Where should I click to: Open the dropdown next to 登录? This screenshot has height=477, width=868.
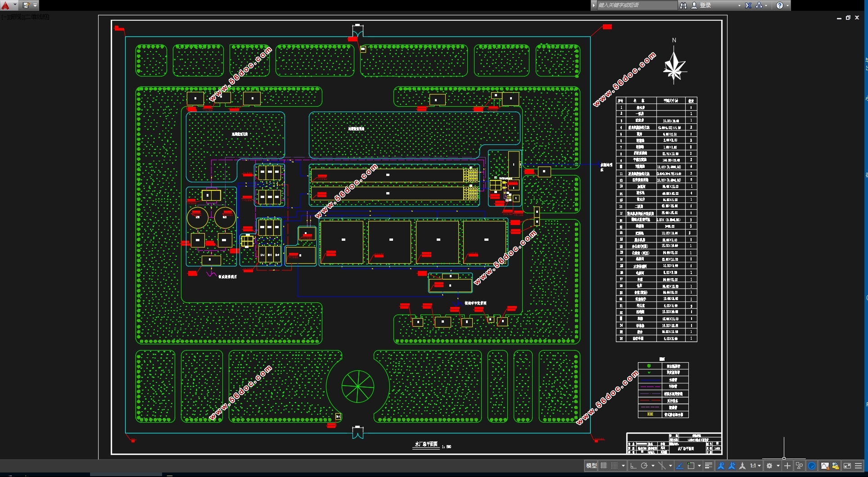[739, 5]
